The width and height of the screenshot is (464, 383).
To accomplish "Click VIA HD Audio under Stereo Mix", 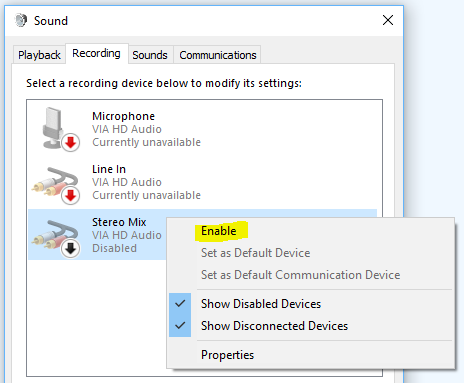I will tap(127, 235).
